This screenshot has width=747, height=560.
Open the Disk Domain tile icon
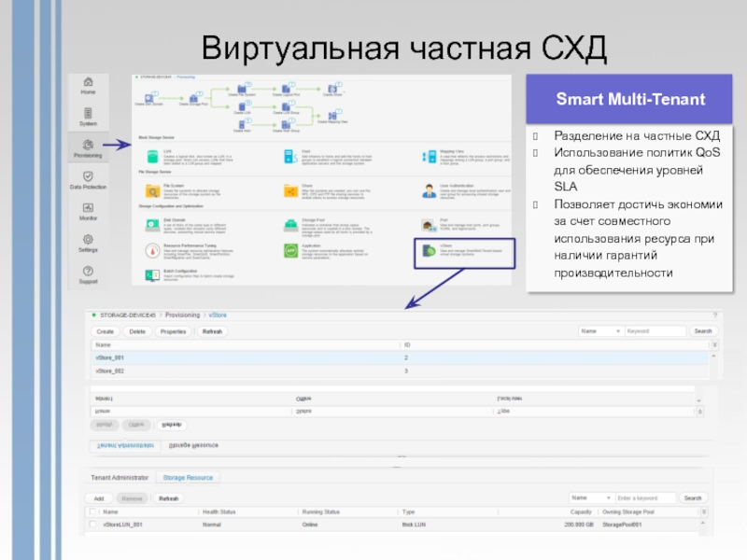152,225
